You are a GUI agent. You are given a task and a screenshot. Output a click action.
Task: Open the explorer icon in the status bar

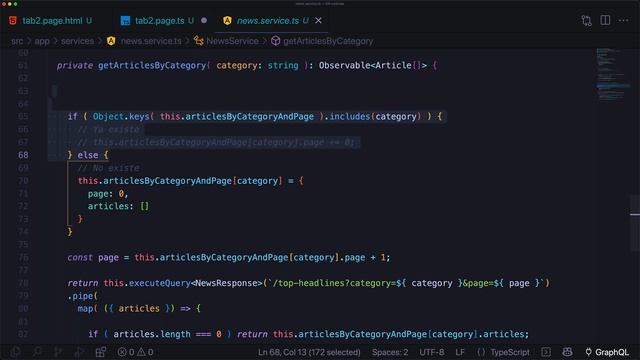pos(16,352)
